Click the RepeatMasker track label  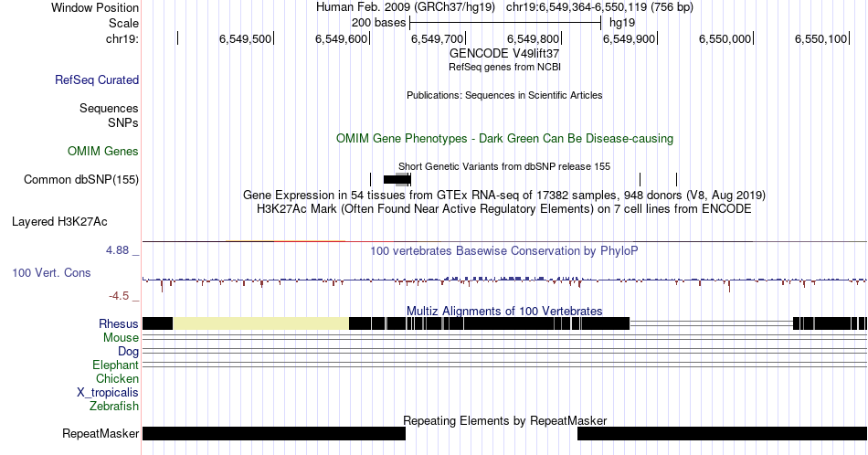pos(101,433)
